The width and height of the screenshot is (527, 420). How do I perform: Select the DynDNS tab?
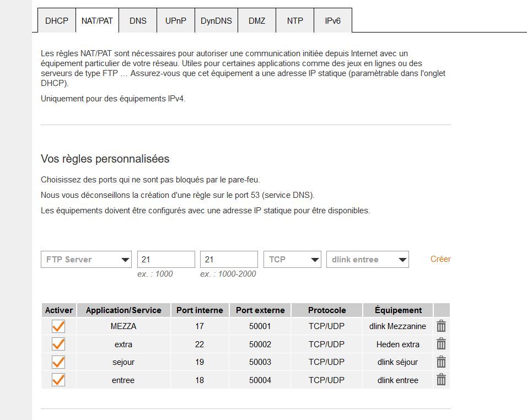216,21
